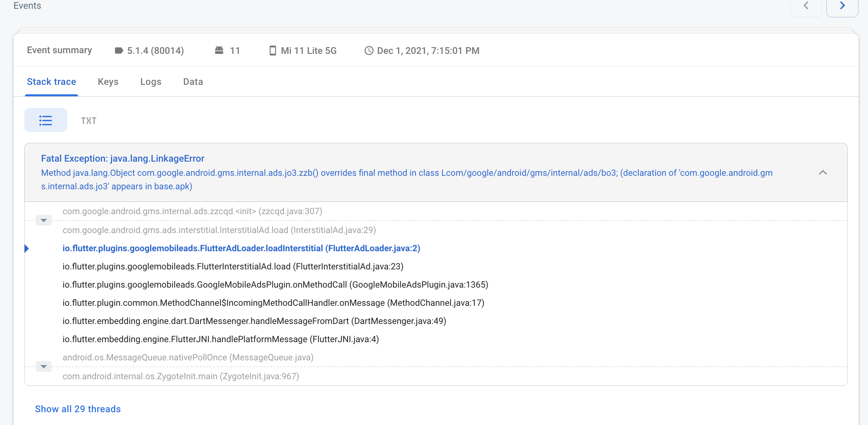Select the Data tab
868x425 pixels.
(x=193, y=81)
